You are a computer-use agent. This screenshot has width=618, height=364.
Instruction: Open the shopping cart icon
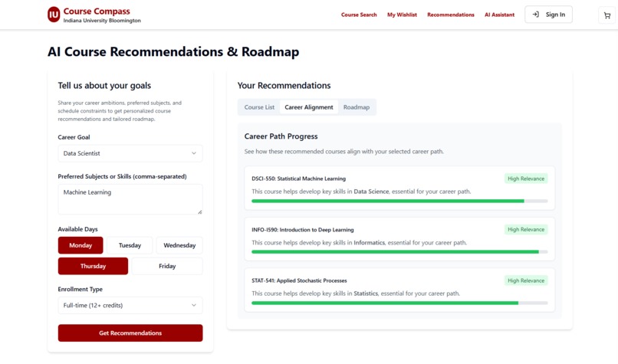[x=607, y=15]
